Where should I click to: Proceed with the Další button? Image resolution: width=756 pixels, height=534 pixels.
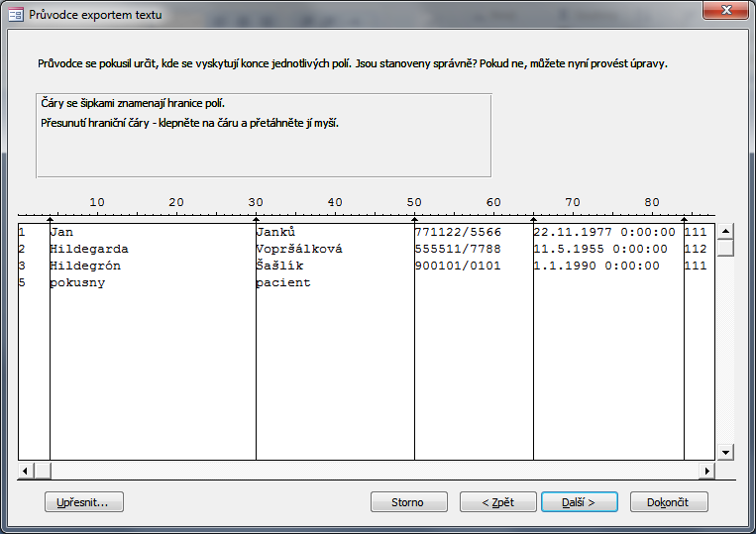point(580,501)
